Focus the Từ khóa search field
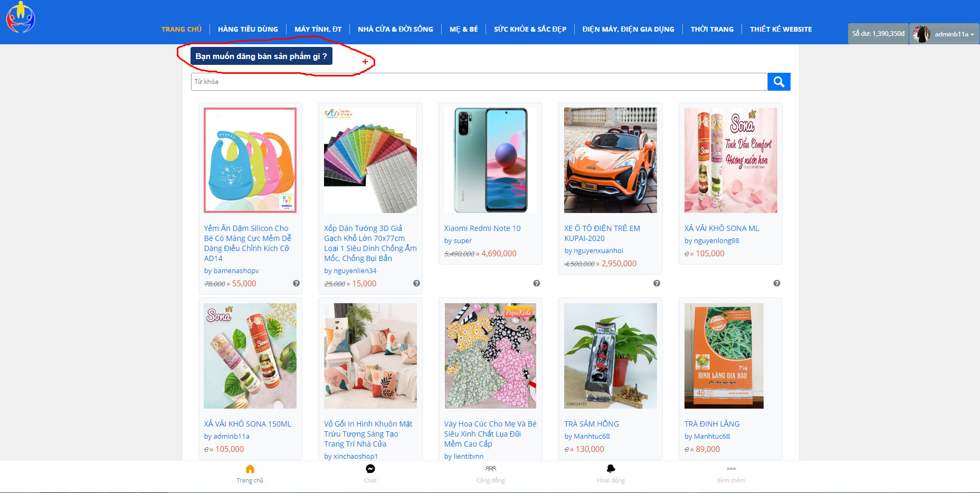 click(479, 82)
